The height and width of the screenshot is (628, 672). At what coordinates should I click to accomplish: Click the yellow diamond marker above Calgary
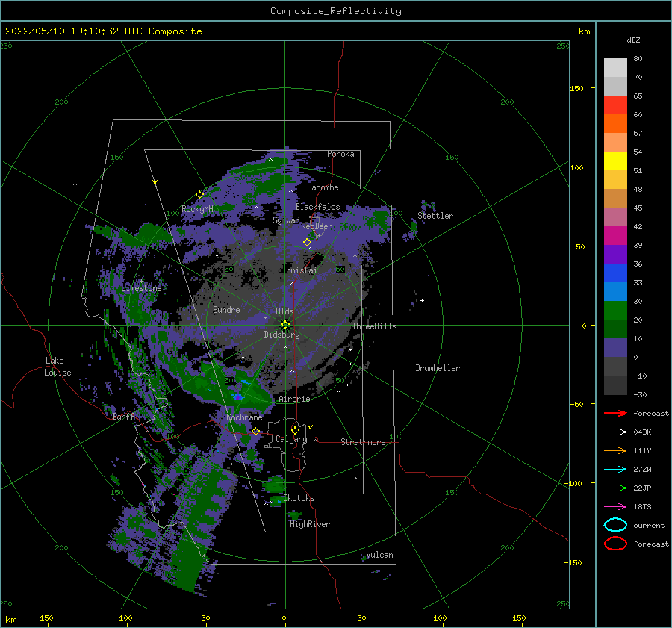(295, 430)
